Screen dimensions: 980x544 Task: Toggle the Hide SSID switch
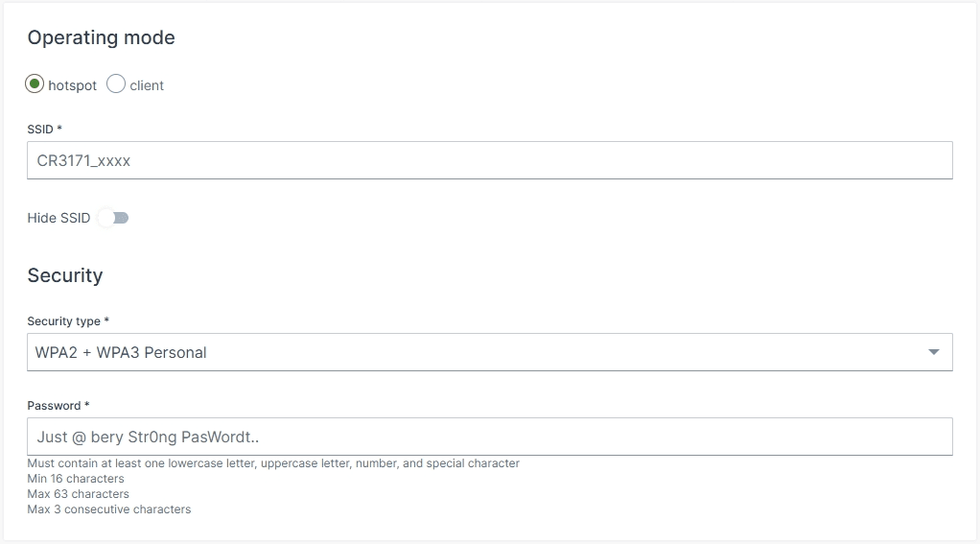116,218
